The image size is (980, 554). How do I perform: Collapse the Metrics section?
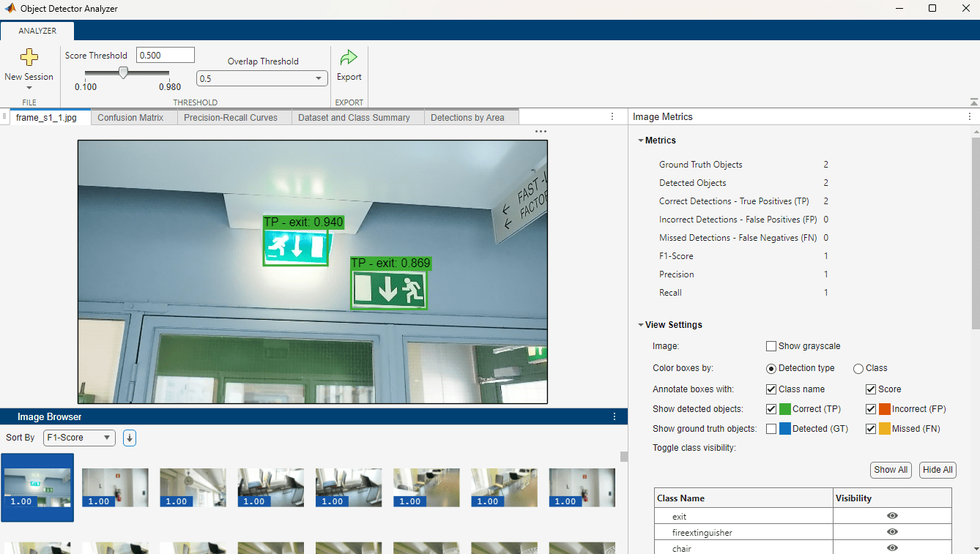pyautogui.click(x=640, y=140)
